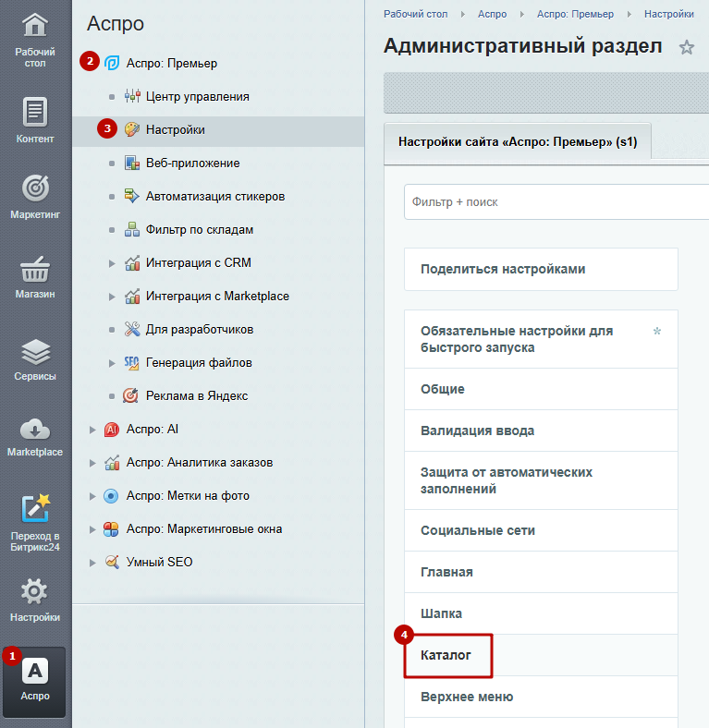Viewport: 709px width, 728px height.
Task: Open Каталог settings section
Action: (x=541, y=655)
